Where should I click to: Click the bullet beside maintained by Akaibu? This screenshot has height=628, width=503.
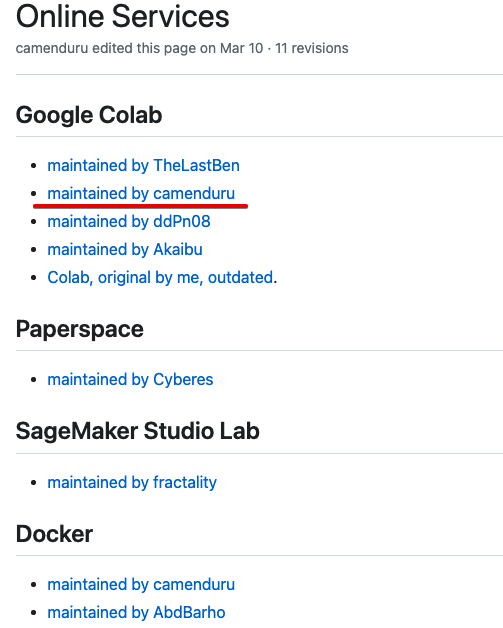pos(34,250)
